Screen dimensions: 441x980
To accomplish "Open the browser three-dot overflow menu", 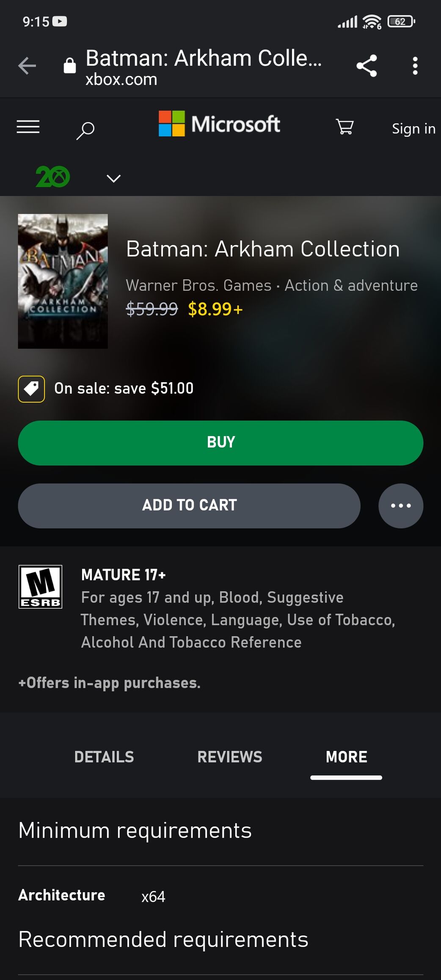I will 415,66.
